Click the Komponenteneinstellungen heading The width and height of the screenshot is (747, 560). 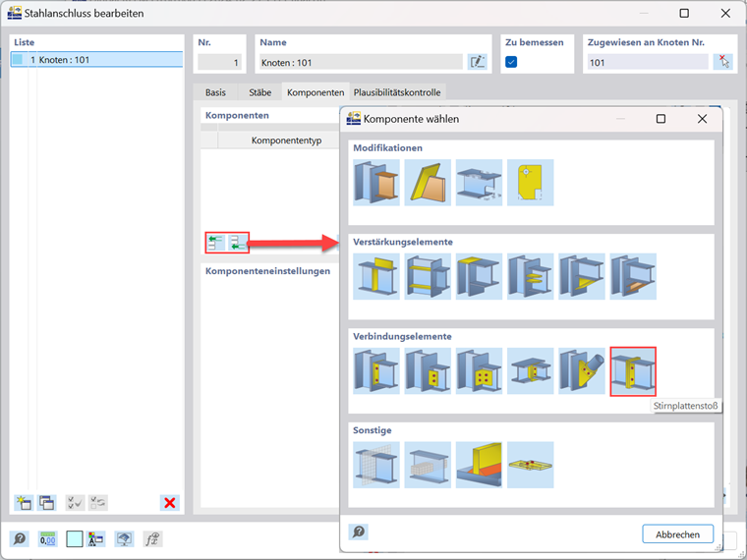tap(267, 271)
